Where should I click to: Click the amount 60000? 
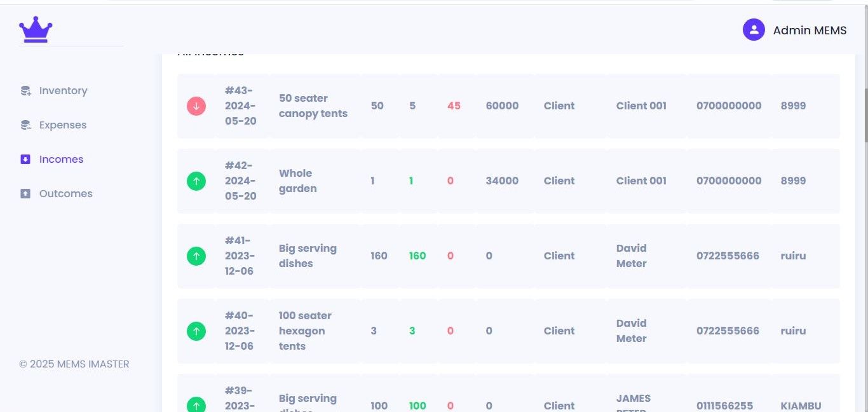click(x=502, y=106)
